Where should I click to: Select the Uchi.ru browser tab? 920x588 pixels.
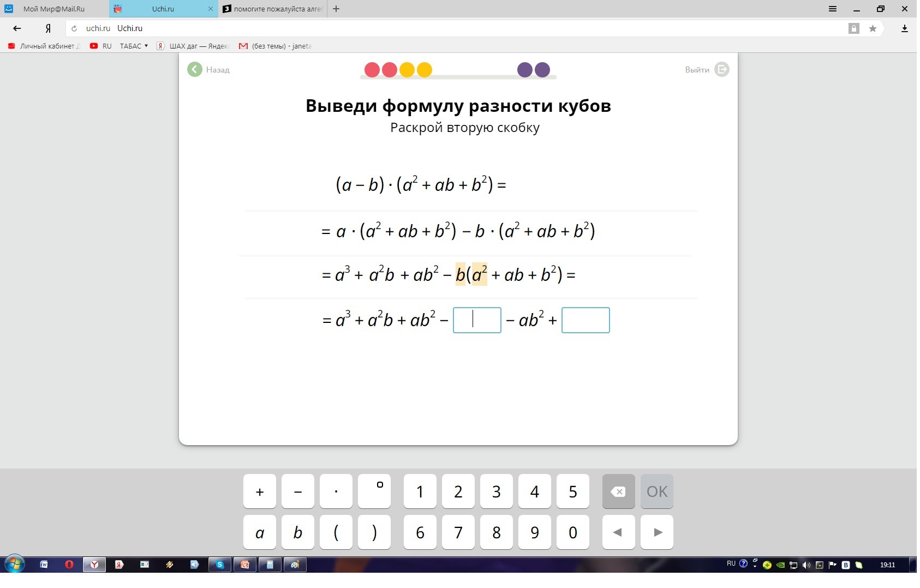[163, 9]
